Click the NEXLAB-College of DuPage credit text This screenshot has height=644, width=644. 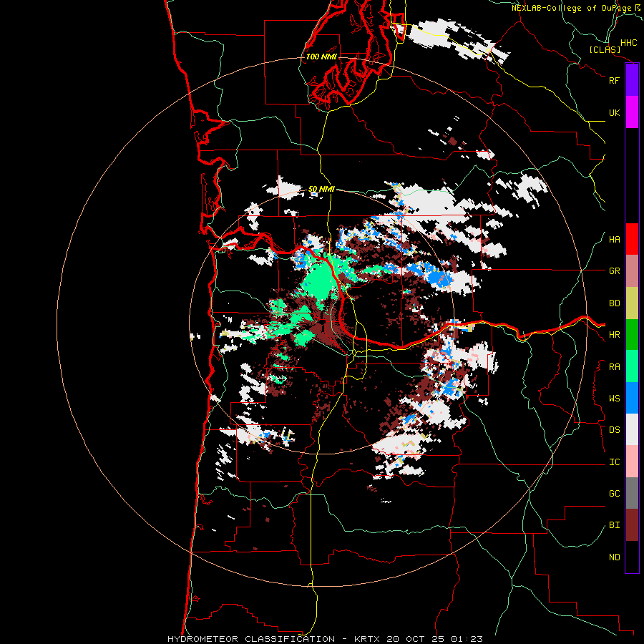[577, 8]
